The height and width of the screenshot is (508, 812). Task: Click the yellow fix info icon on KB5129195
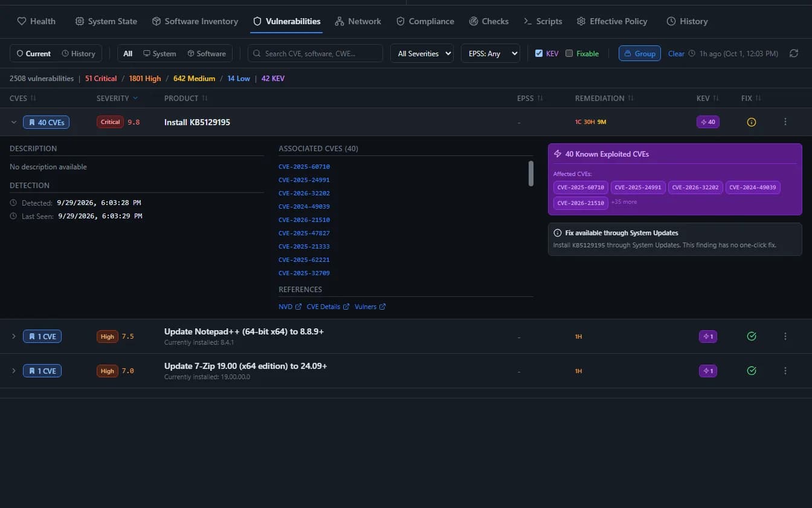pos(752,122)
